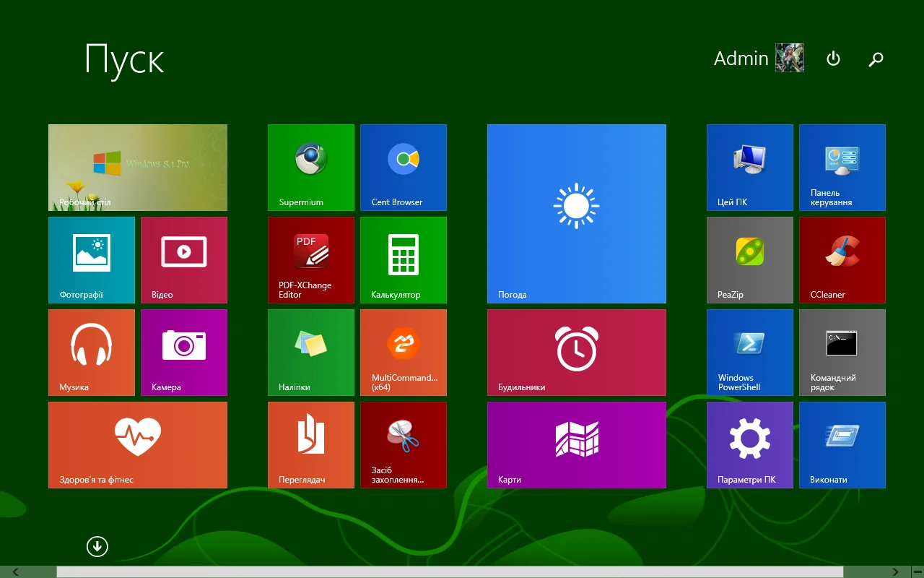Open the Робочий стіл desktop thumbnail
This screenshot has width=924, height=578.
coord(137,167)
